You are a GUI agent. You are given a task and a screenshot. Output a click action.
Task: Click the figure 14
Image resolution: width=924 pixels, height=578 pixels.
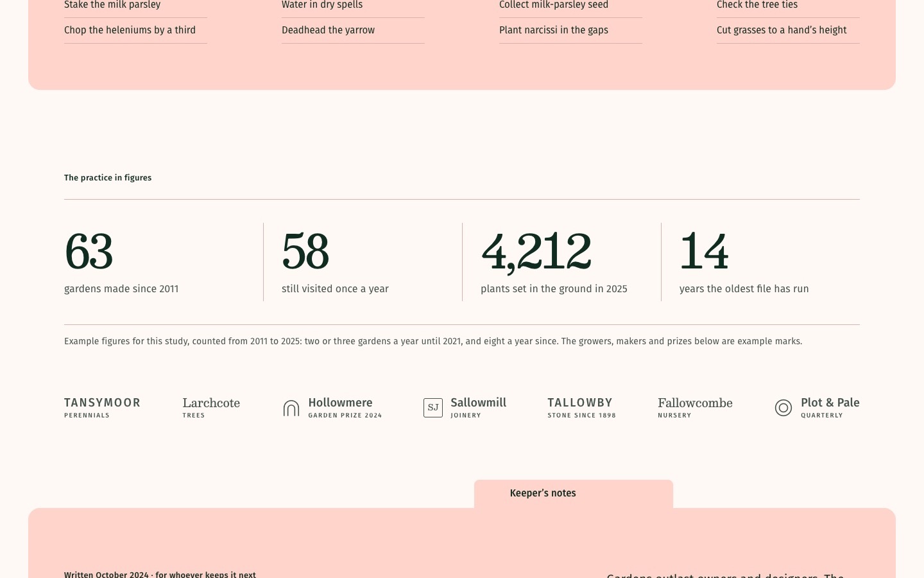pyautogui.click(x=704, y=251)
